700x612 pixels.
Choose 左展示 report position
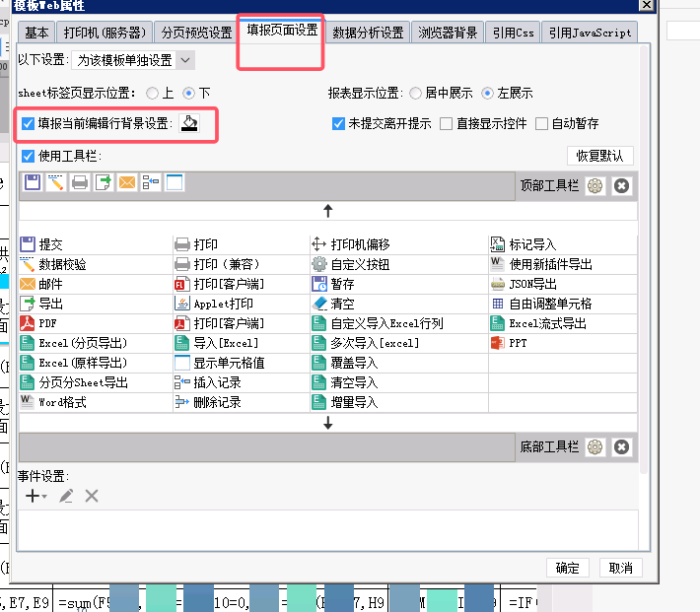(487, 94)
